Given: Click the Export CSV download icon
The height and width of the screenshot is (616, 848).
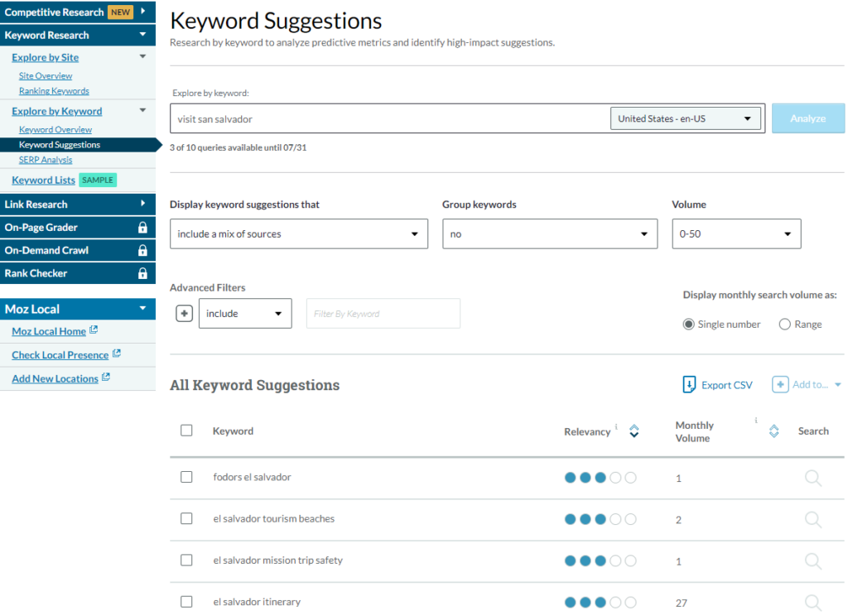Looking at the screenshot, I should point(689,385).
